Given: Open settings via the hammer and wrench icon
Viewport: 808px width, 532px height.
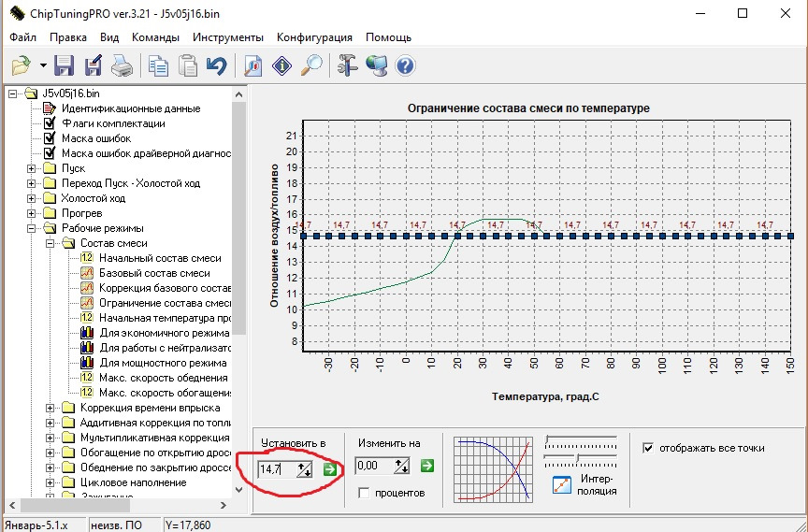Looking at the screenshot, I should [348, 66].
